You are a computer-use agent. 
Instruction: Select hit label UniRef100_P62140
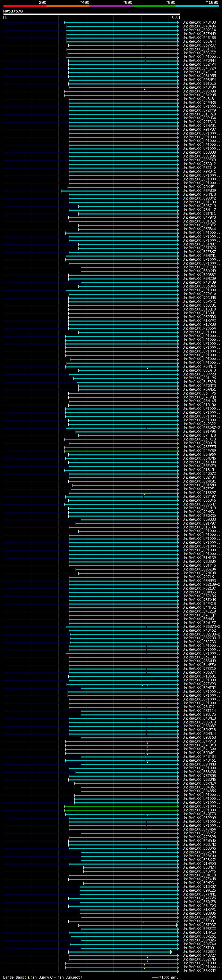click(x=199, y=168)
